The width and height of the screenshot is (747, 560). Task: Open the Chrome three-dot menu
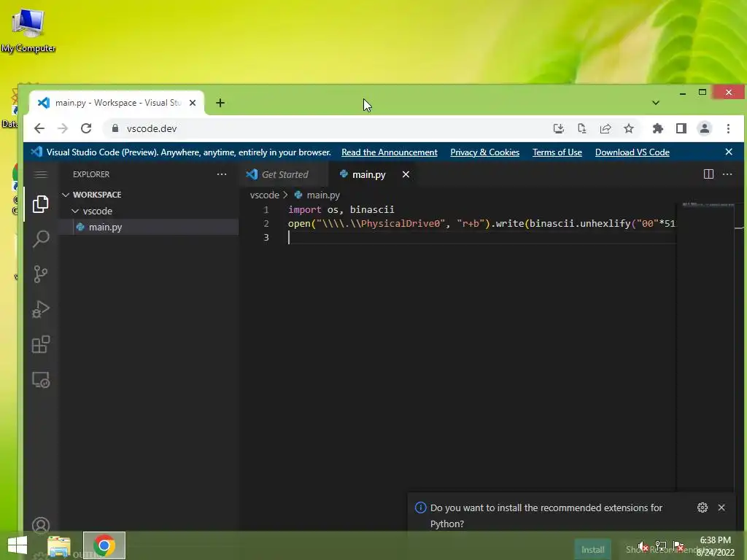click(x=728, y=128)
